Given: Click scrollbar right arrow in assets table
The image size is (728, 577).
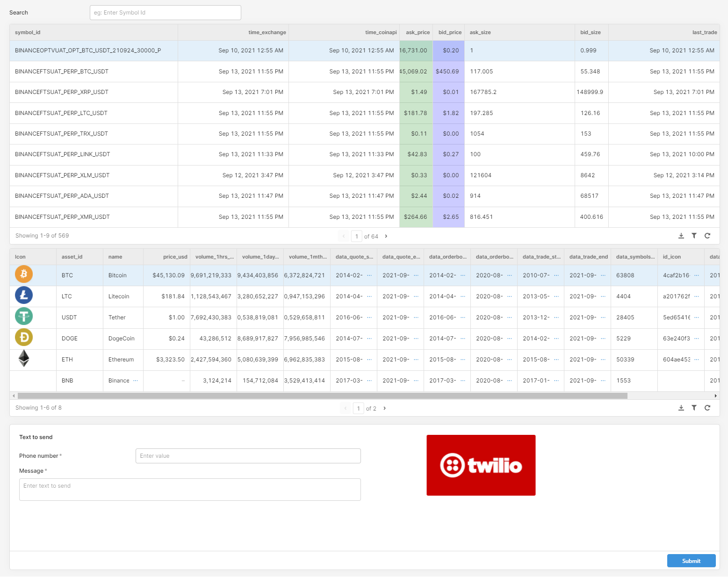Looking at the screenshot, I should (x=716, y=396).
